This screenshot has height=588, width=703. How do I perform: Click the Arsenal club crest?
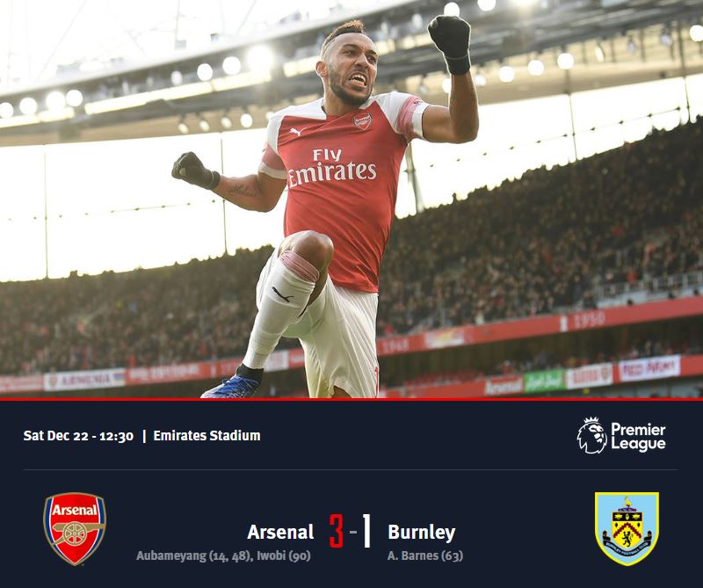point(75,529)
